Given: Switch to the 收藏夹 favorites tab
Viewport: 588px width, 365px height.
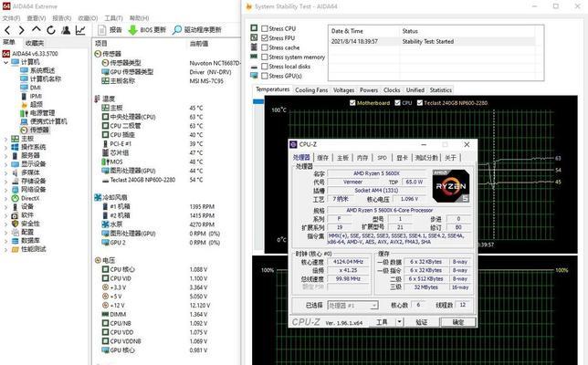Looking at the screenshot, I should point(35,43).
